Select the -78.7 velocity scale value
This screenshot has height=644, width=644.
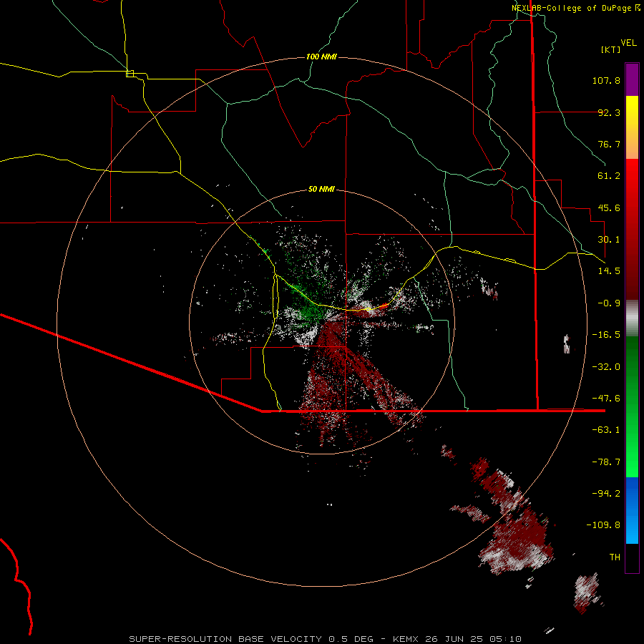click(606, 462)
